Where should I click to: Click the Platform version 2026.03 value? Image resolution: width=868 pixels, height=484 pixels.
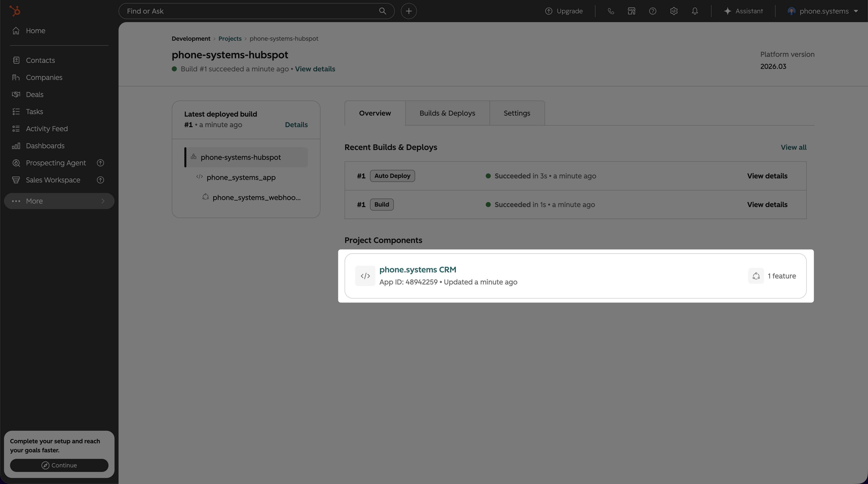point(773,66)
